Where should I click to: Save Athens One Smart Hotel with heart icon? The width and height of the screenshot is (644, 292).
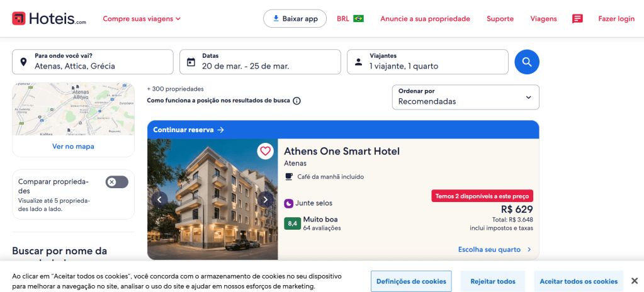pyautogui.click(x=265, y=151)
